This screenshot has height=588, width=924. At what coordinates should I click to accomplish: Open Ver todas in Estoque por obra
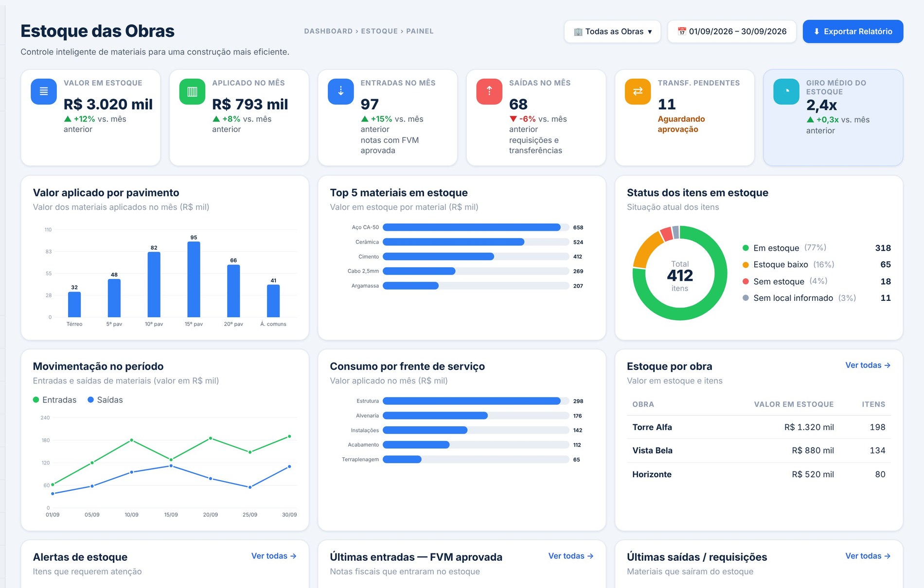click(868, 365)
